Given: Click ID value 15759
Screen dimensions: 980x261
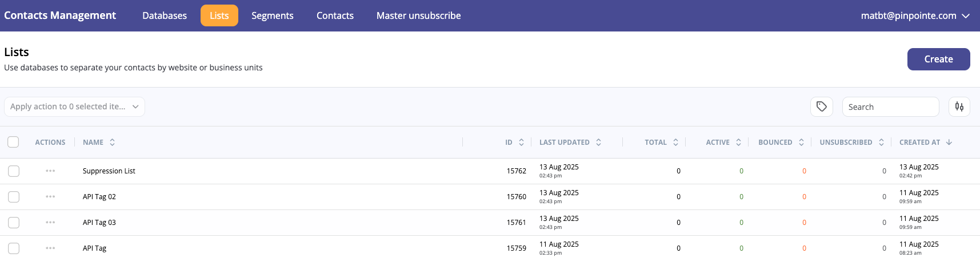Looking at the screenshot, I should click(x=517, y=248).
